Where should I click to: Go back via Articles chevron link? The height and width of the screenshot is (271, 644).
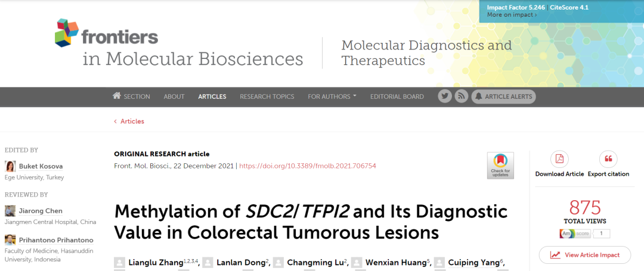click(129, 122)
